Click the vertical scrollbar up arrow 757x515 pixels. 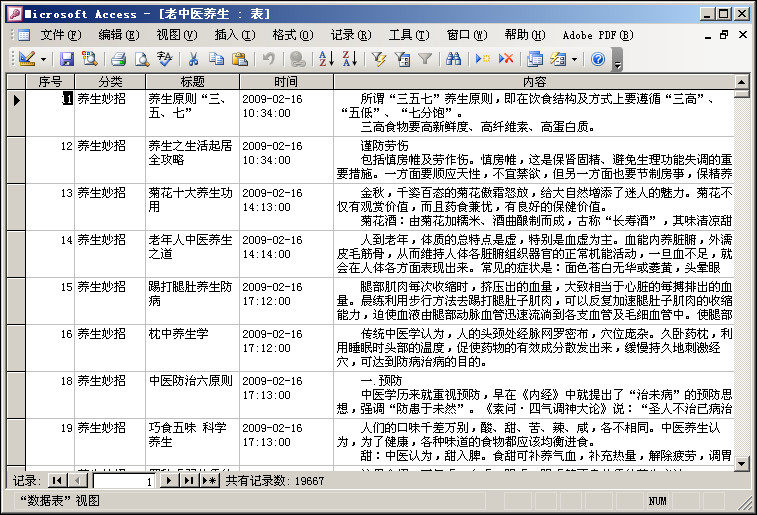742,81
